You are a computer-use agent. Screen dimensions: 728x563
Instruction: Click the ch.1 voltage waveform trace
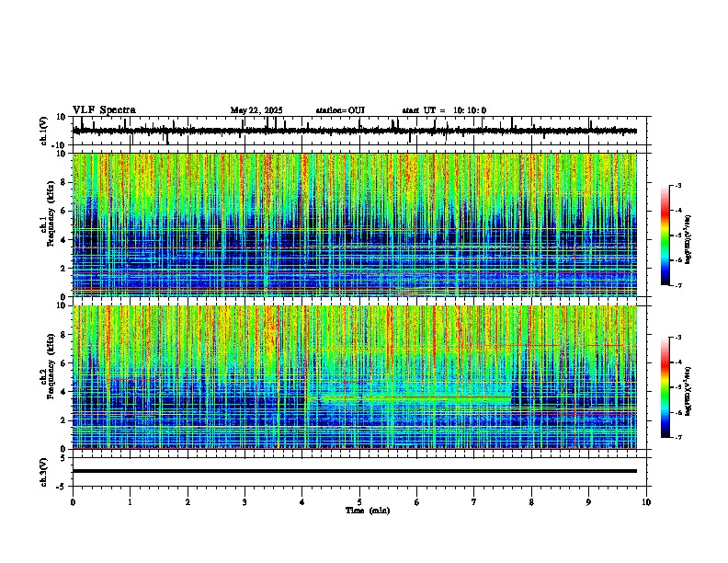pyautogui.click(x=355, y=131)
